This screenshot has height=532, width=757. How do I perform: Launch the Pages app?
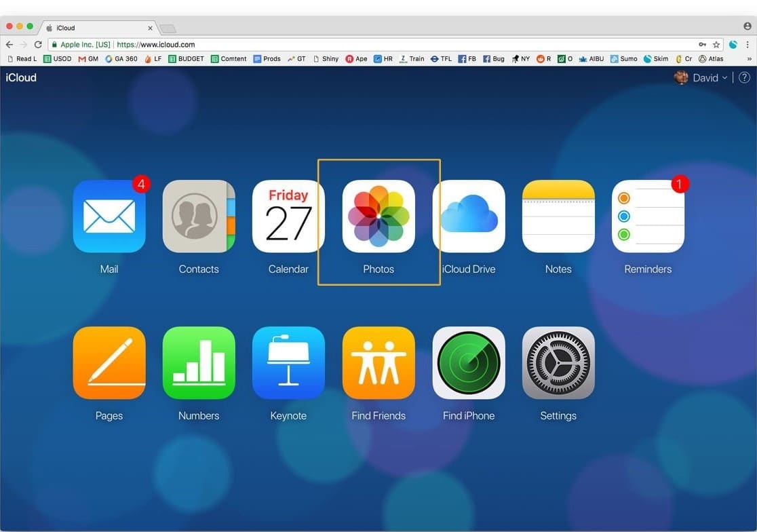click(x=109, y=363)
